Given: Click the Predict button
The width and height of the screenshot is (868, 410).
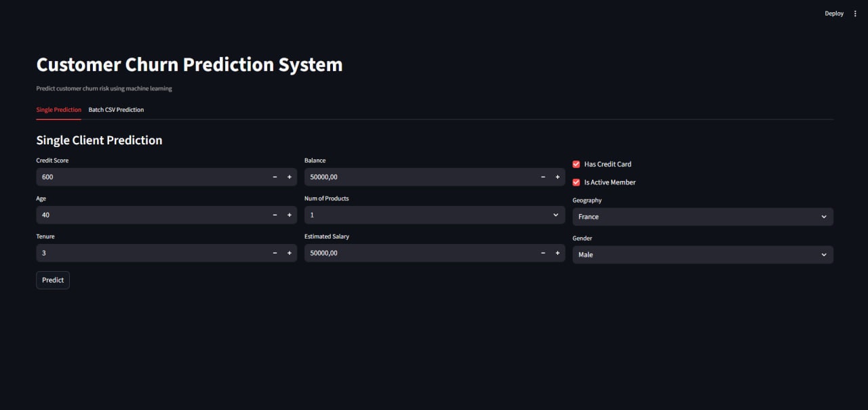Looking at the screenshot, I should [52, 280].
